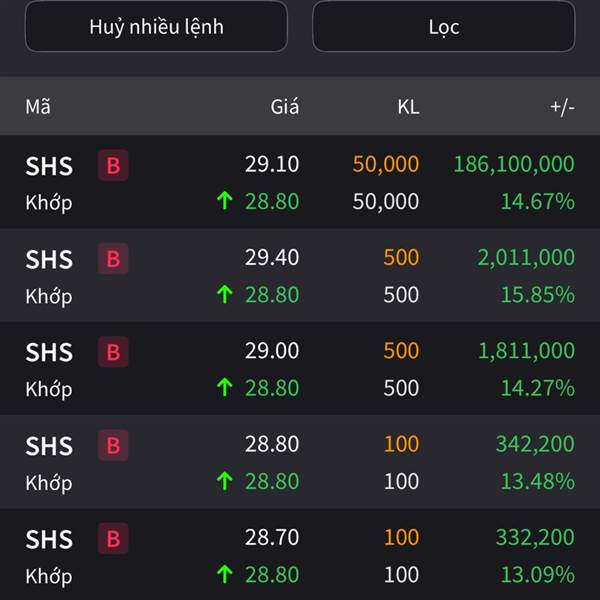This screenshot has height=600, width=600.
Task: Open the SHS order with 50,000 volume
Action: [x=300, y=182]
